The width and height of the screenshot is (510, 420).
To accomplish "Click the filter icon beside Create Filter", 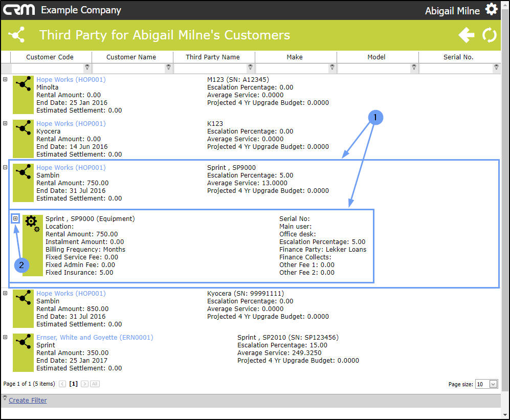I will 5,397.
